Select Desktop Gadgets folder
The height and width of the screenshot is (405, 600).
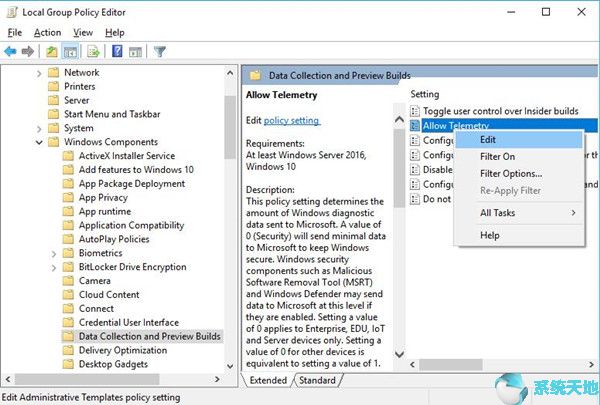[x=113, y=364]
